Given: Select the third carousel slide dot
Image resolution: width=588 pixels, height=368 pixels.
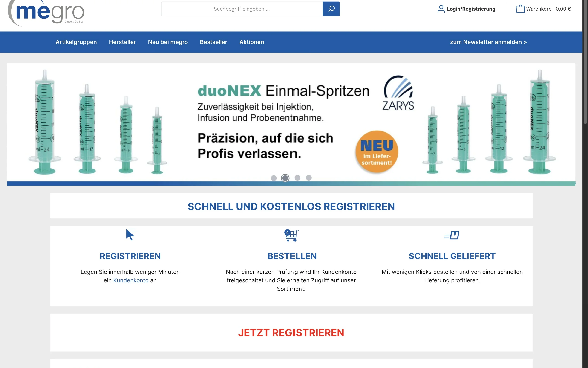Looking at the screenshot, I should 297,178.
